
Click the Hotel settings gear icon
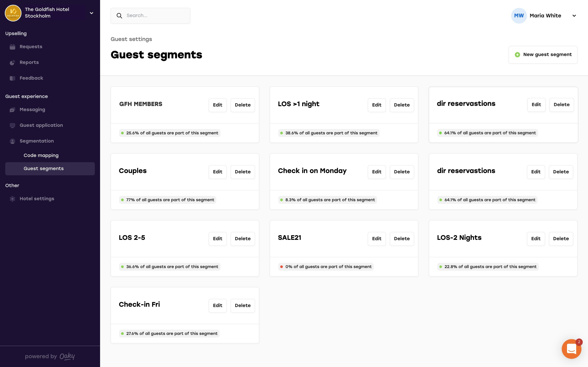click(12, 199)
